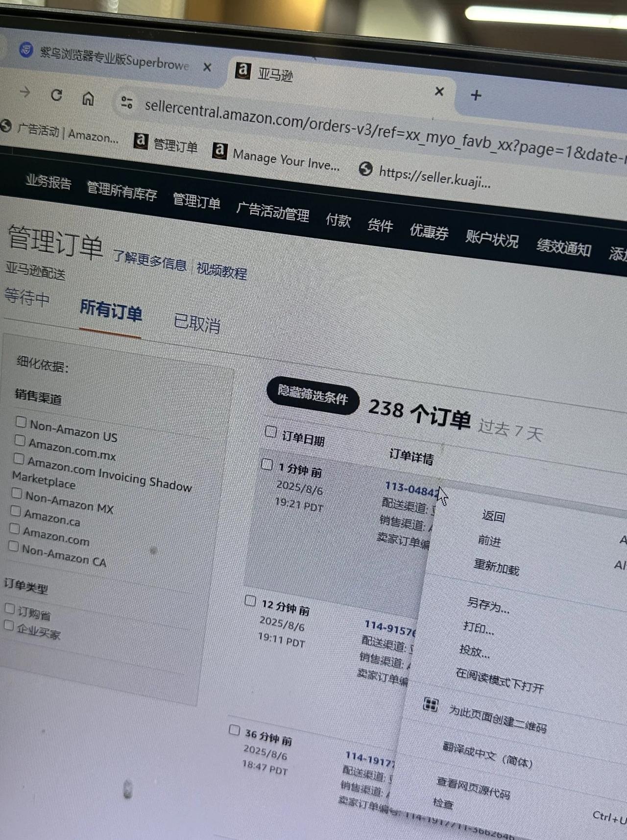Screen dimensions: 627x840
Task: Open 付款 in the navigation bar
Action: [x=338, y=220]
